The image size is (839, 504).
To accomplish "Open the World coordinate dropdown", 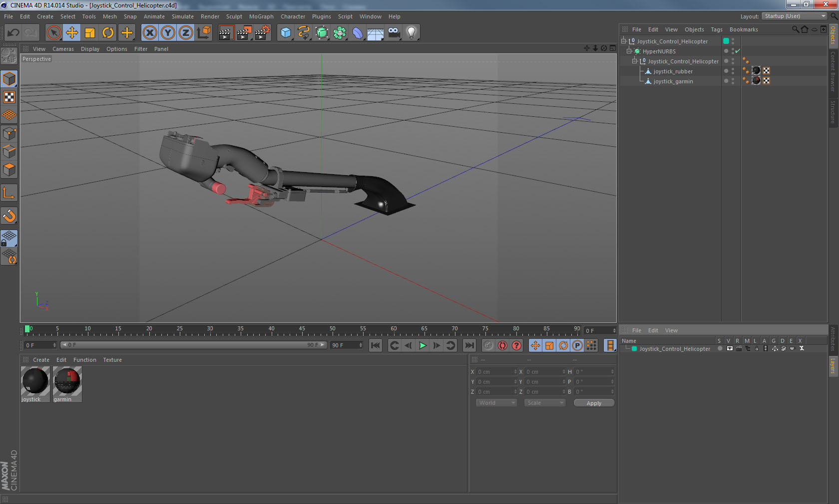I will click(x=496, y=403).
